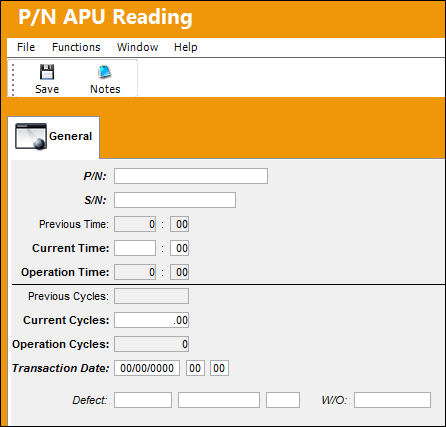Open the Functions menu

click(76, 47)
